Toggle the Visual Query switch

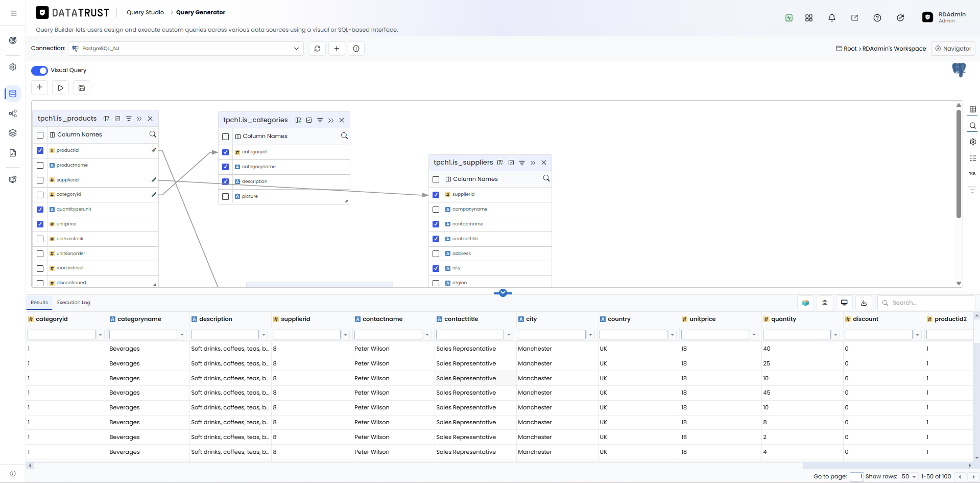[x=39, y=71]
